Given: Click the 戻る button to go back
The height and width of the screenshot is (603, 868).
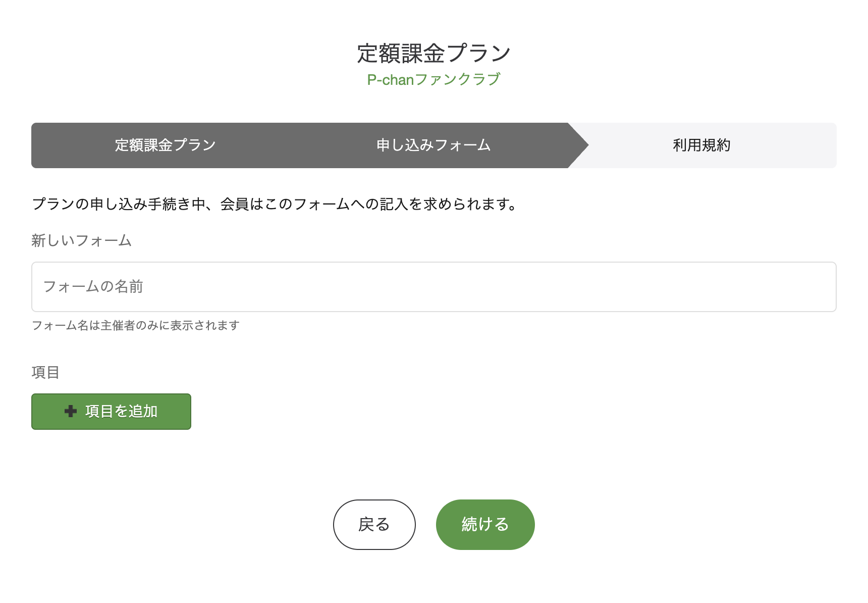Looking at the screenshot, I should tap(374, 524).
